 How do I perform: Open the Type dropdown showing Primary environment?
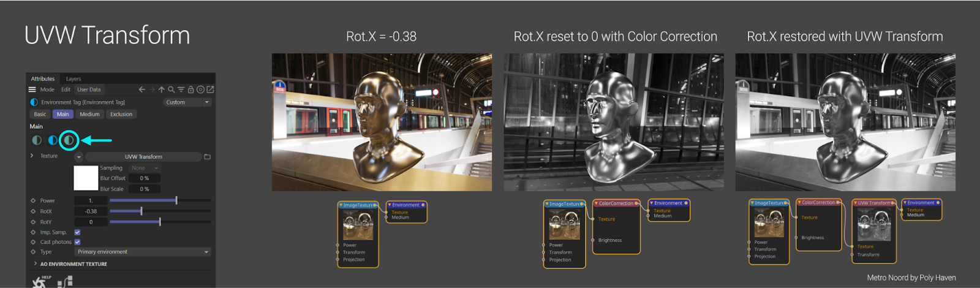pyautogui.click(x=143, y=252)
